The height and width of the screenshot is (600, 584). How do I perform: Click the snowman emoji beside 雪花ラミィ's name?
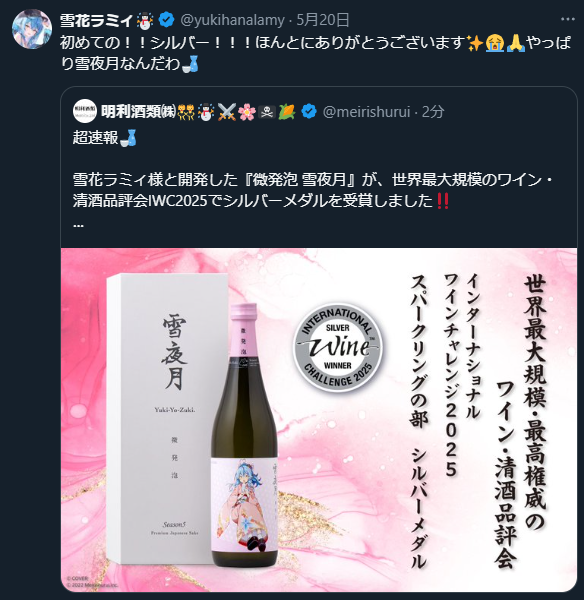145,20
